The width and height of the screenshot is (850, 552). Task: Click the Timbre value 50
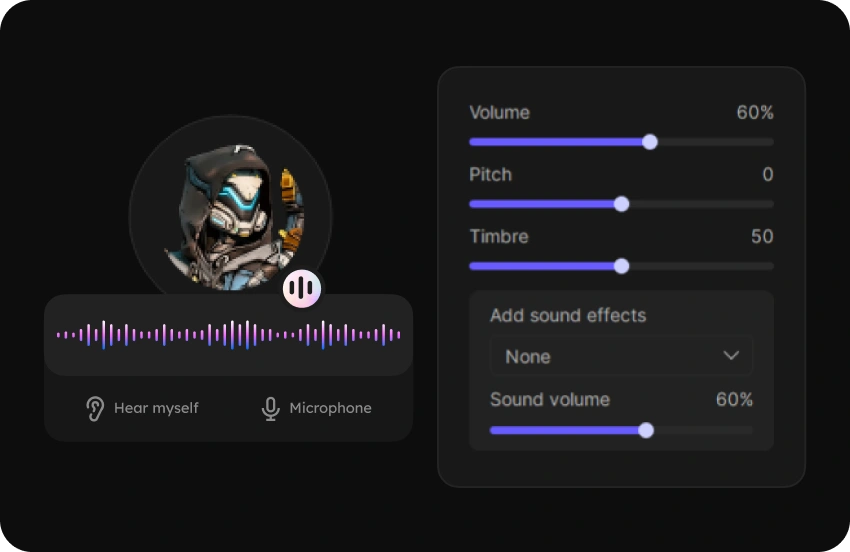click(x=762, y=237)
